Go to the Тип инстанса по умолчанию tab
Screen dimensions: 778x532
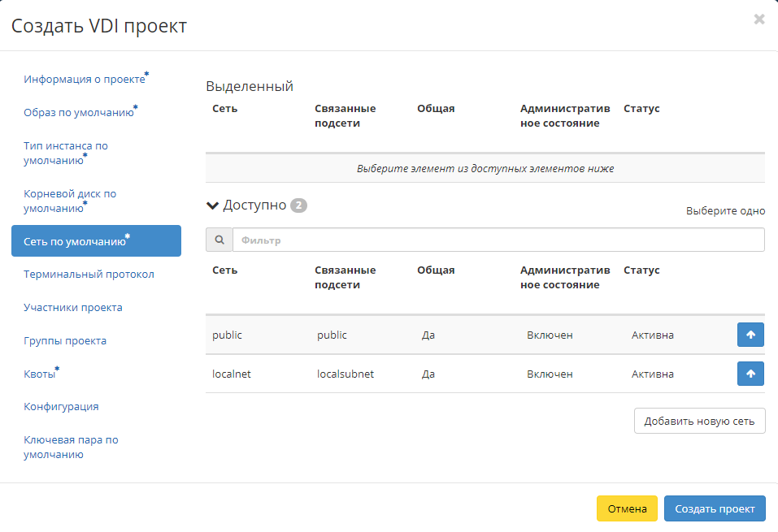pos(66,153)
